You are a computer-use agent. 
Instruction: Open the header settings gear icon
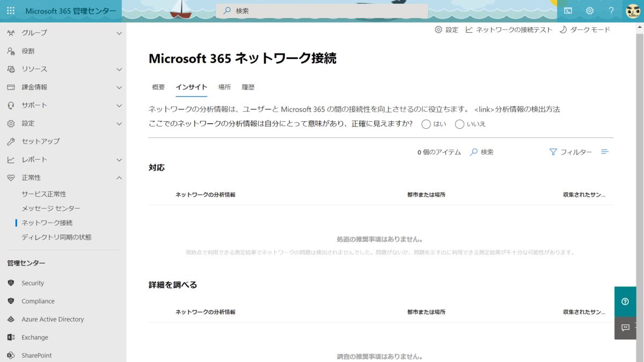590,11
